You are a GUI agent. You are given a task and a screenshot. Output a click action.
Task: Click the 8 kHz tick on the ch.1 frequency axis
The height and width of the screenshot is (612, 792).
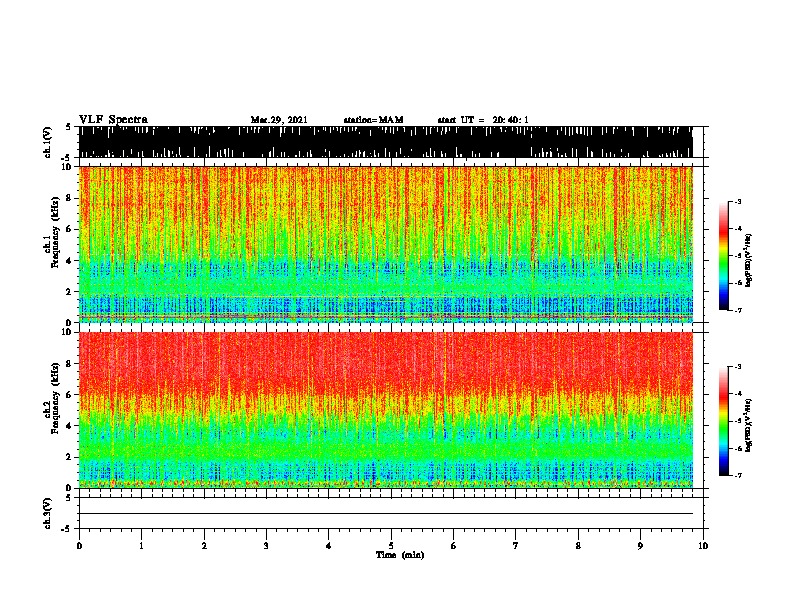click(x=70, y=198)
